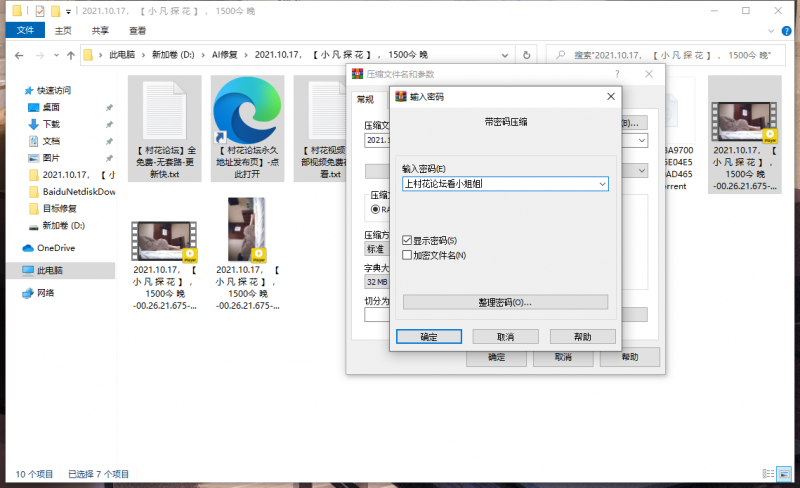This screenshot has height=488, width=800.
Task: Click inside the 输入密码 text field
Action: pyautogui.click(x=495, y=184)
